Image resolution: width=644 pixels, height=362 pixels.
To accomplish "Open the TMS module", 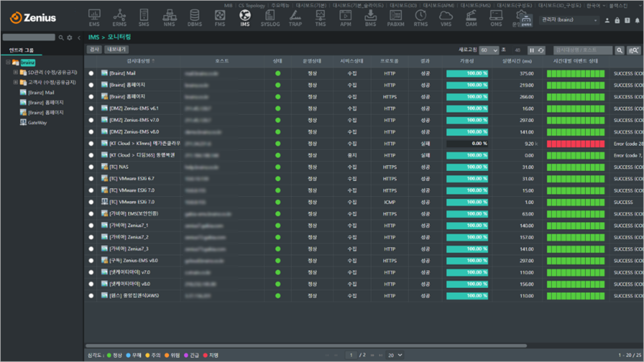I will click(321, 18).
